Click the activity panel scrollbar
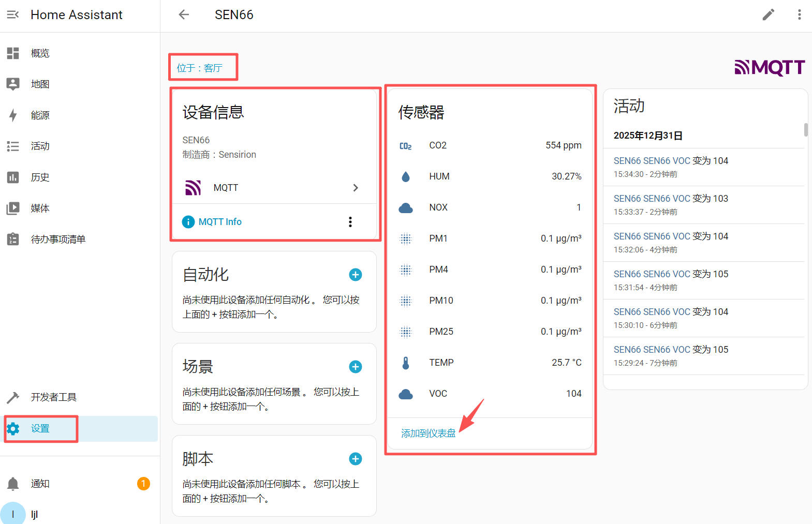Image resolution: width=812 pixels, height=524 pixels. pos(806,129)
